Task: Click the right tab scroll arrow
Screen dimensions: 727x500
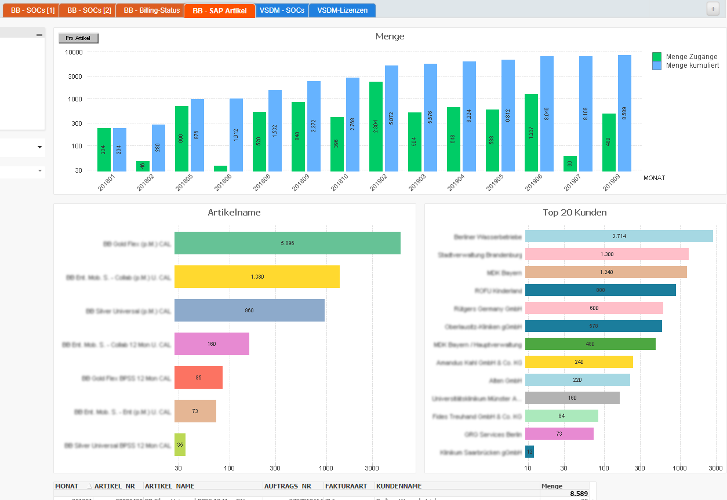Action: tap(715, 9)
